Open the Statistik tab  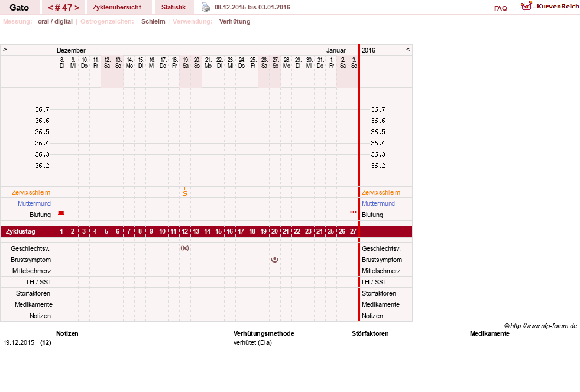[x=173, y=8]
